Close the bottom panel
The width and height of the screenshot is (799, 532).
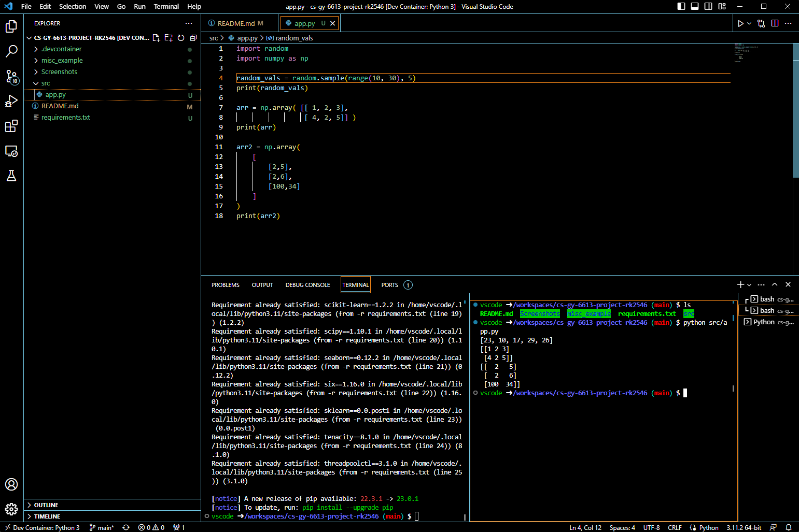tap(788, 284)
